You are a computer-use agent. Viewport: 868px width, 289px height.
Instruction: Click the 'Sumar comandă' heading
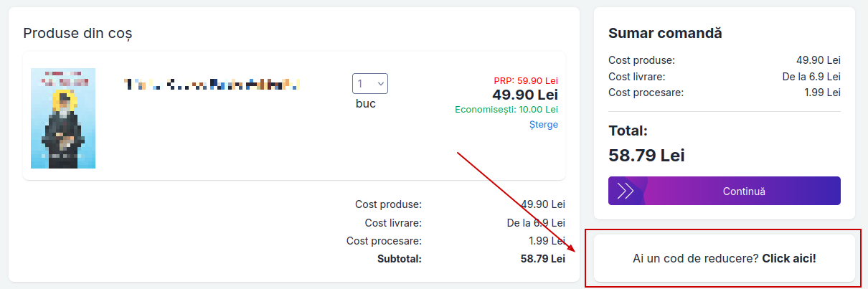click(x=665, y=33)
